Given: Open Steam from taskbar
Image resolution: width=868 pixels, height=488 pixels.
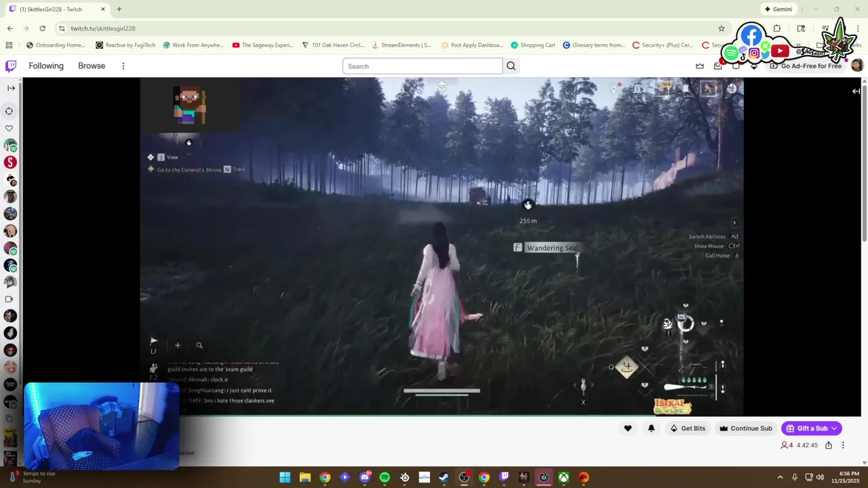Looking at the screenshot, I should click(x=444, y=477).
